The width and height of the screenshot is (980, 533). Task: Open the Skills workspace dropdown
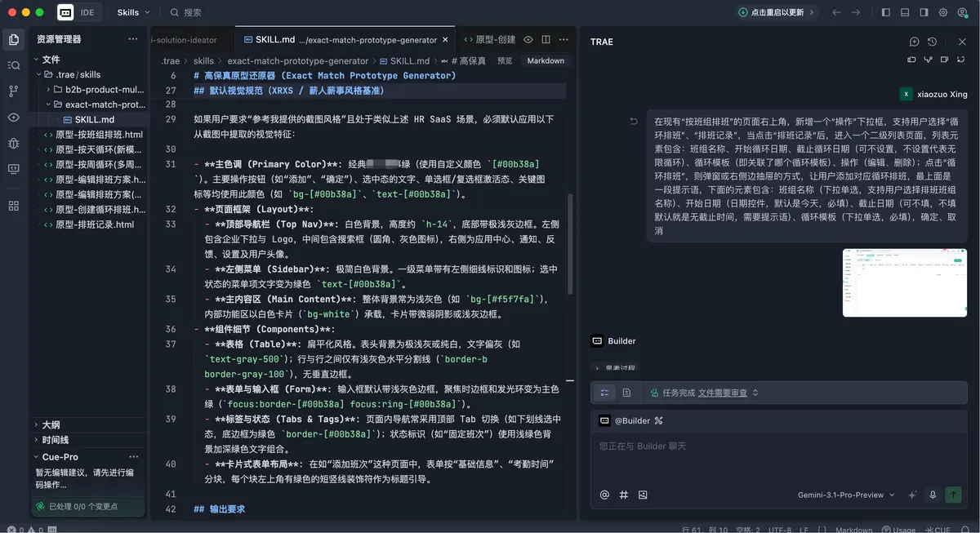133,13
